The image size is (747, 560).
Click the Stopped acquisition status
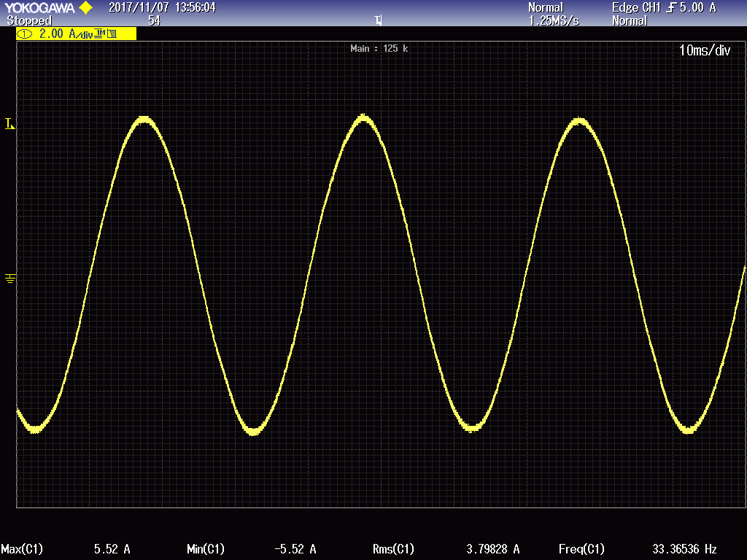(29, 20)
